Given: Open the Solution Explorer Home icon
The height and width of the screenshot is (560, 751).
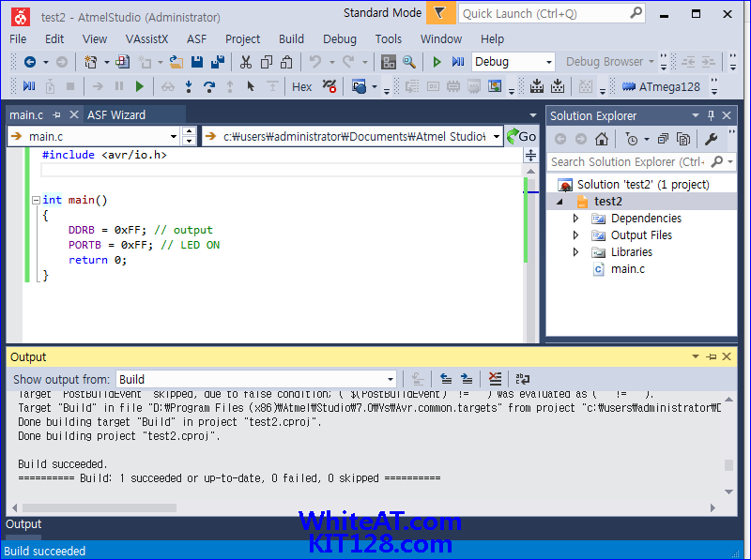Looking at the screenshot, I should 602,139.
